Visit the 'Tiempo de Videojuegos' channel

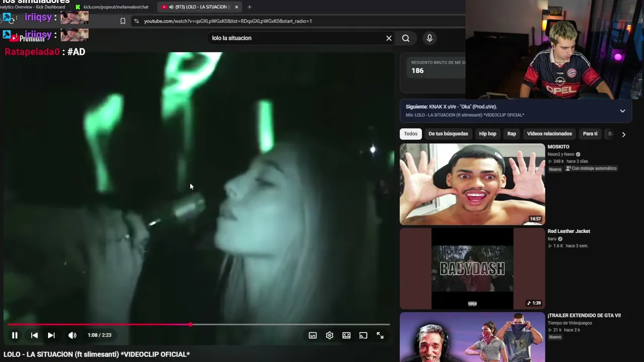(x=570, y=323)
